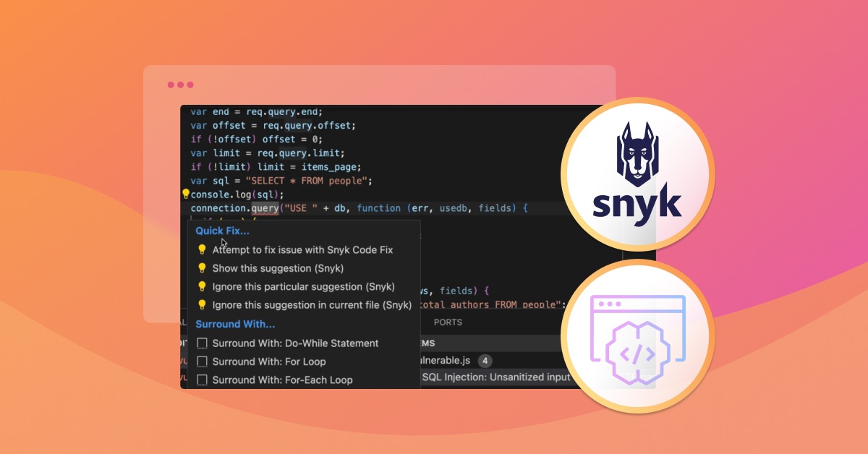
Task: Click the underlined 'query' error in the code
Action: tap(265, 207)
